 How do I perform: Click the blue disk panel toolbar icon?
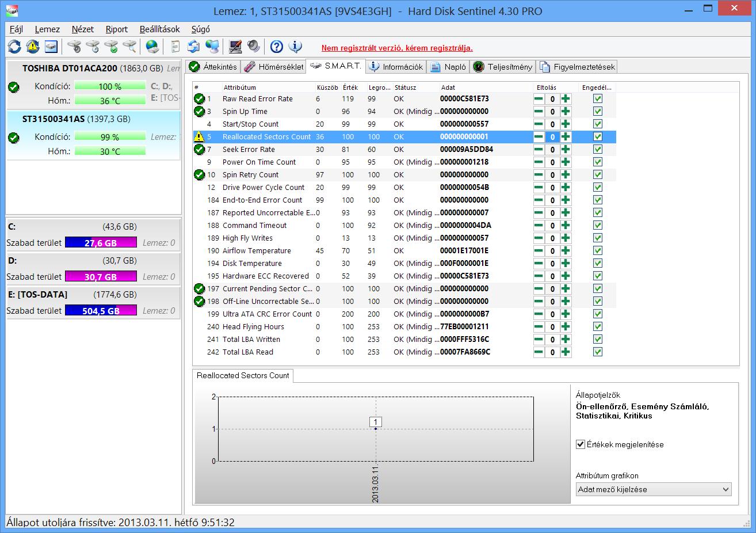pos(51,47)
